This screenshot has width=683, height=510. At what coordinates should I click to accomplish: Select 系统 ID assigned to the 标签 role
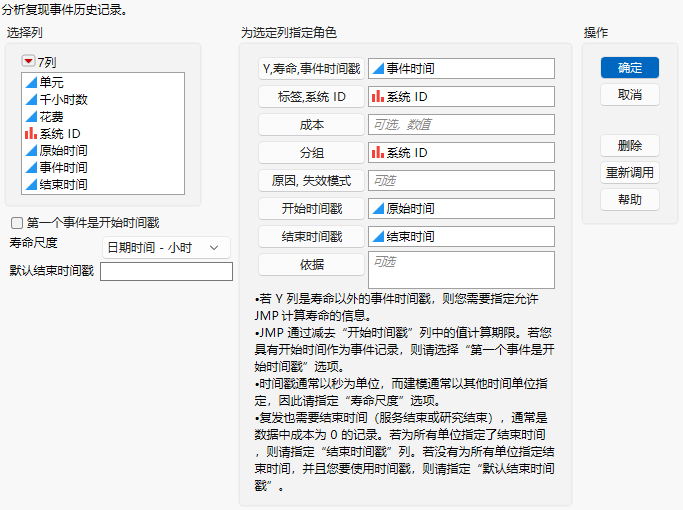(x=461, y=97)
